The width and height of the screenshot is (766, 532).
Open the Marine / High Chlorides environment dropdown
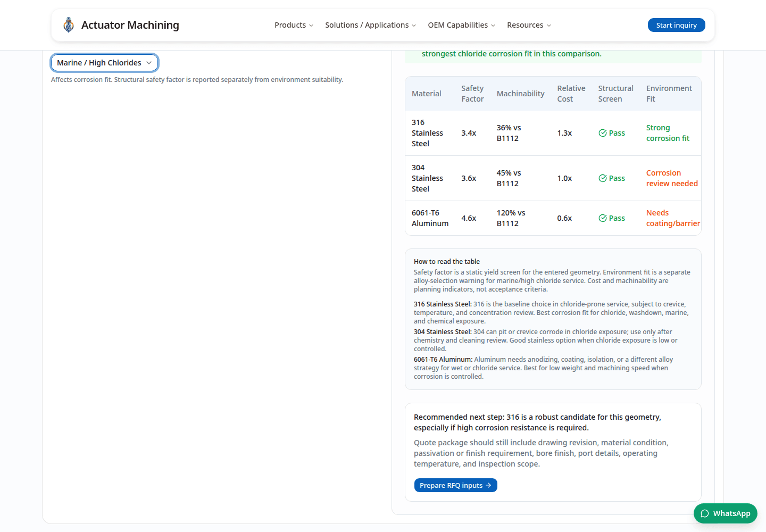click(104, 63)
